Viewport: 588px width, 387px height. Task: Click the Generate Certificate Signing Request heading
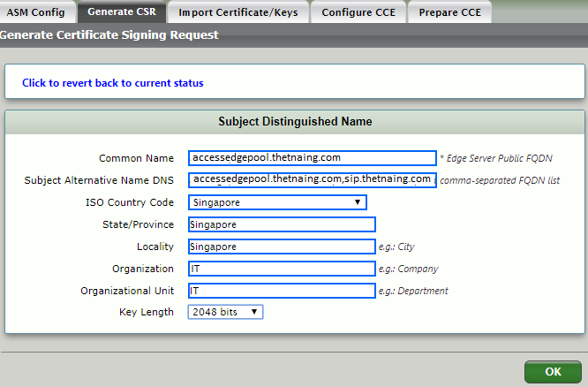[109, 35]
